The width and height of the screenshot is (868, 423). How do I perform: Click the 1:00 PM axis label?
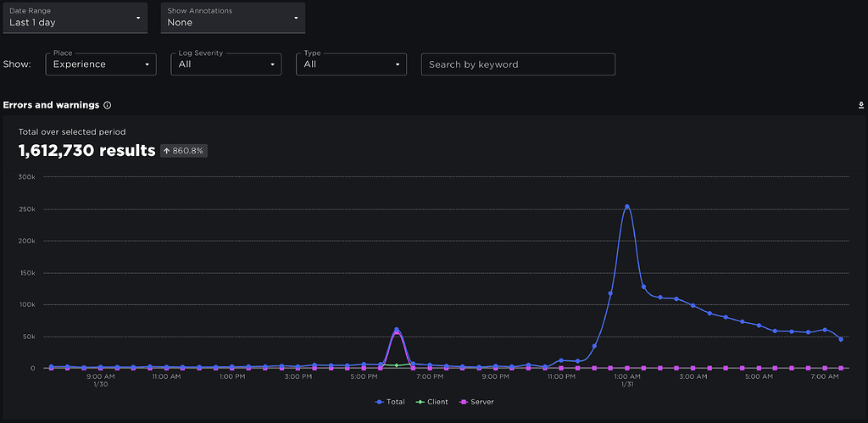click(232, 377)
